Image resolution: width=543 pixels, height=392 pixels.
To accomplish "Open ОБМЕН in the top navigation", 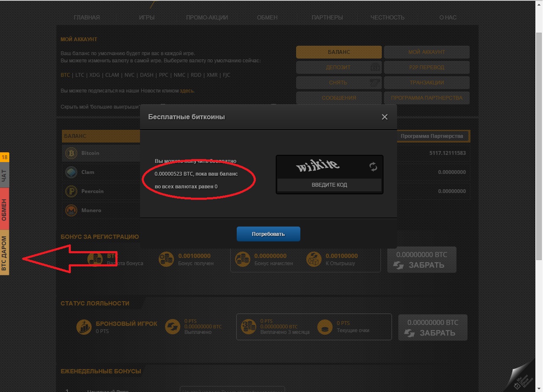I will (x=267, y=17).
